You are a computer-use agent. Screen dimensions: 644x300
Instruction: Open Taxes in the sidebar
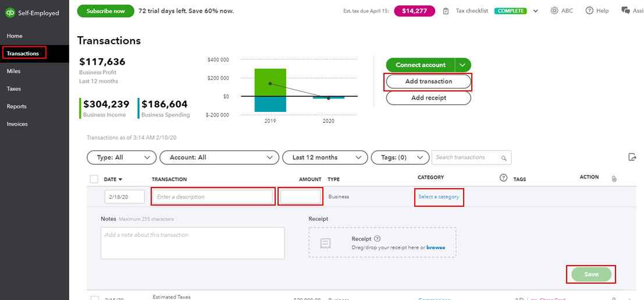(14, 89)
